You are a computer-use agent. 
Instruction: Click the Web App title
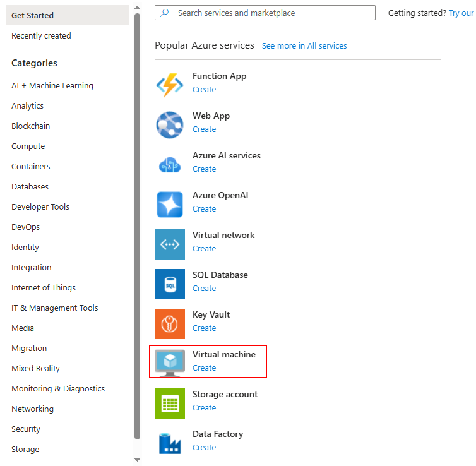coord(211,116)
